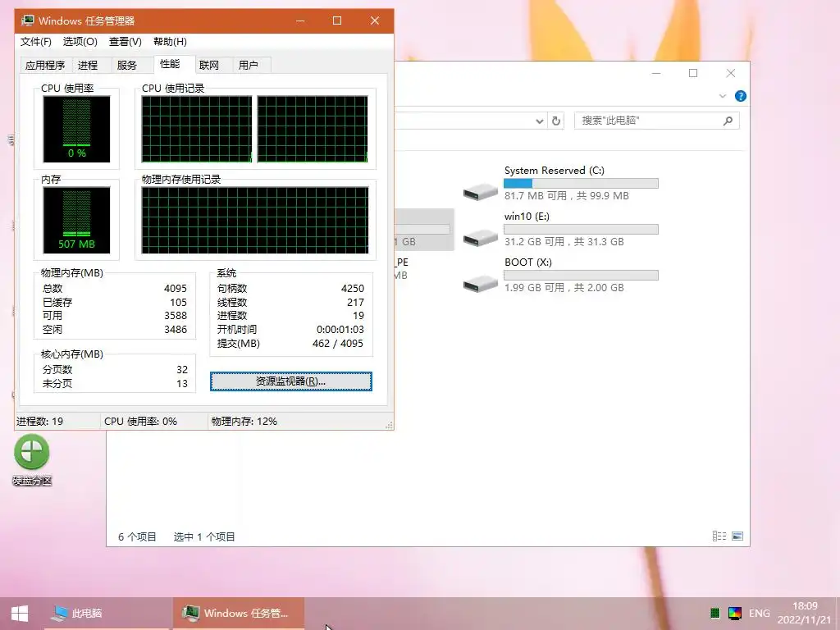Open the Windows Start button

point(20,614)
